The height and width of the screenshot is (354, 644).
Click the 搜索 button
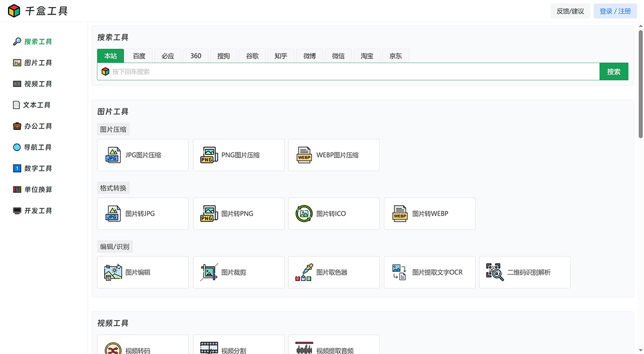613,71
